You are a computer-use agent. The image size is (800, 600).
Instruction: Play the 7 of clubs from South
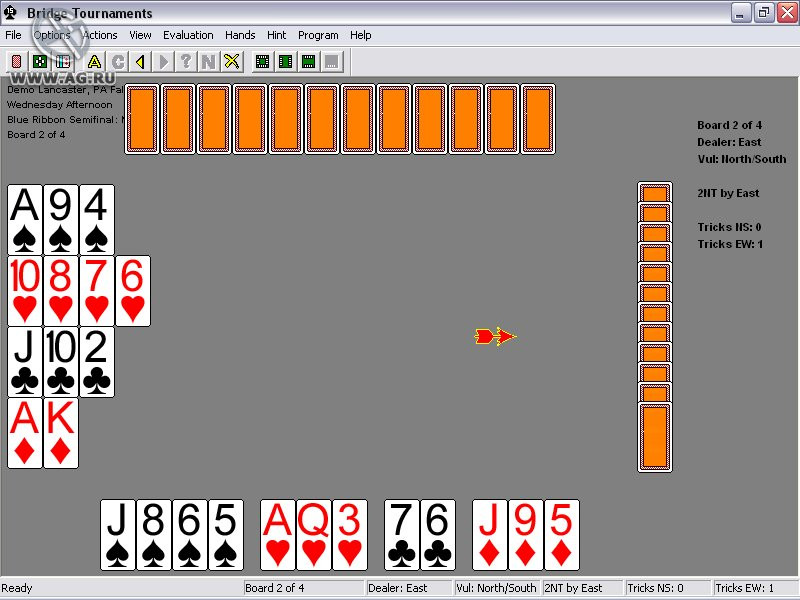tap(402, 535)
